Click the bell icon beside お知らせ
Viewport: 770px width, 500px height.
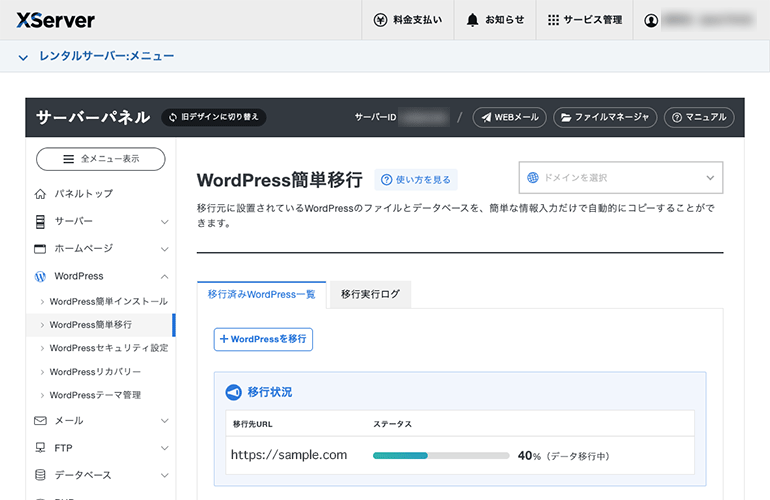coord(472,20)
